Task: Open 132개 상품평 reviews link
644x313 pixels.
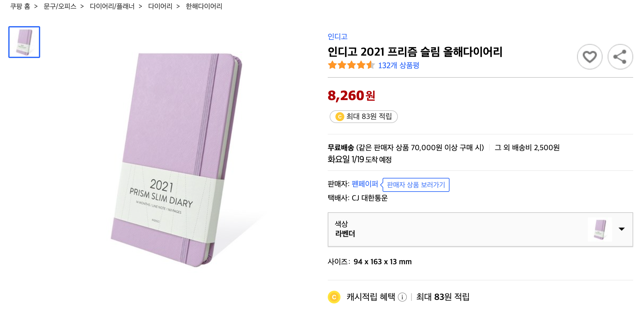Action: 399,65
